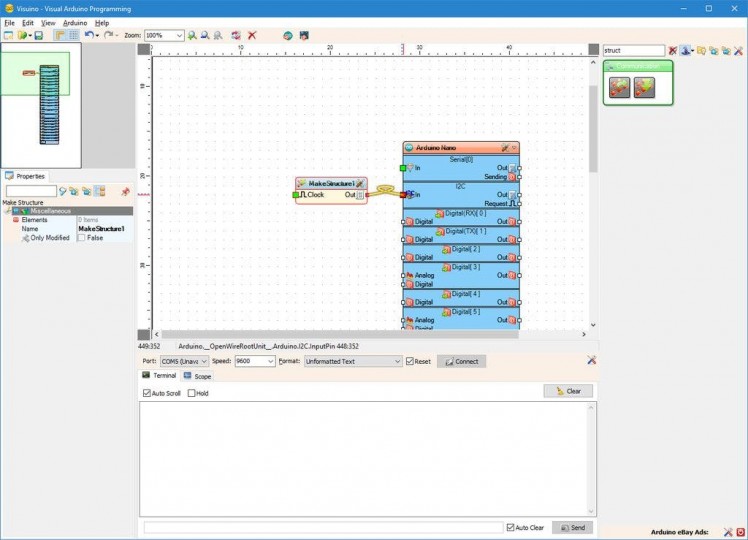
Task: Toggle the grid display toolbar icon
Action: [74, 35]
